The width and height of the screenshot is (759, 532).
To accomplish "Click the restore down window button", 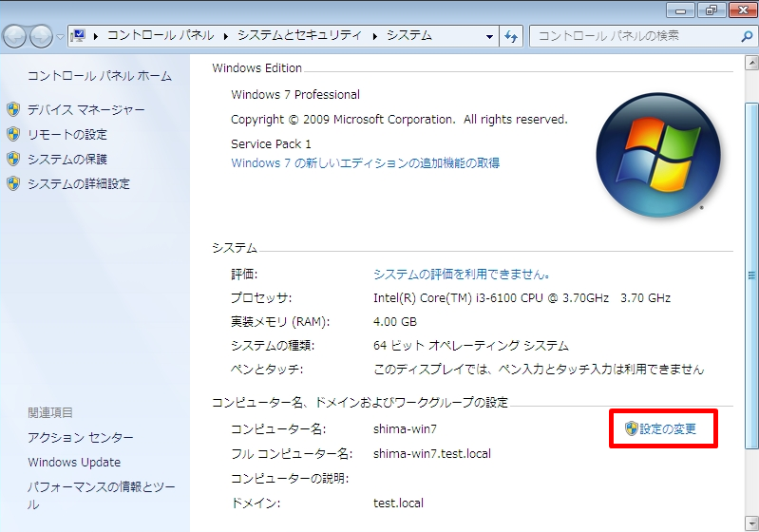I will tap(712, 10).
